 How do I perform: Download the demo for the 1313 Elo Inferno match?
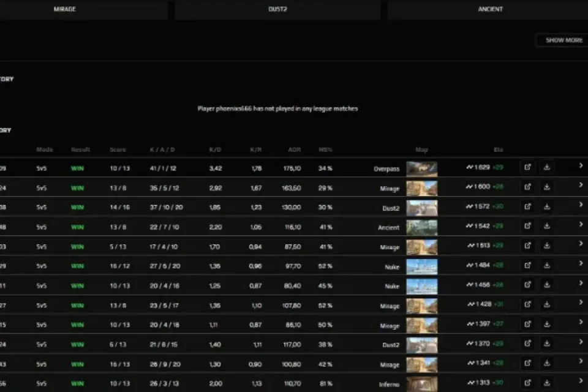(x=547, y=383)
